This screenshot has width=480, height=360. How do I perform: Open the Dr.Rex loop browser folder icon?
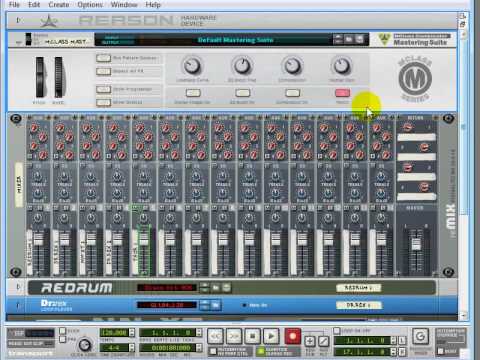pyautogui.click(x=216, y=305)
